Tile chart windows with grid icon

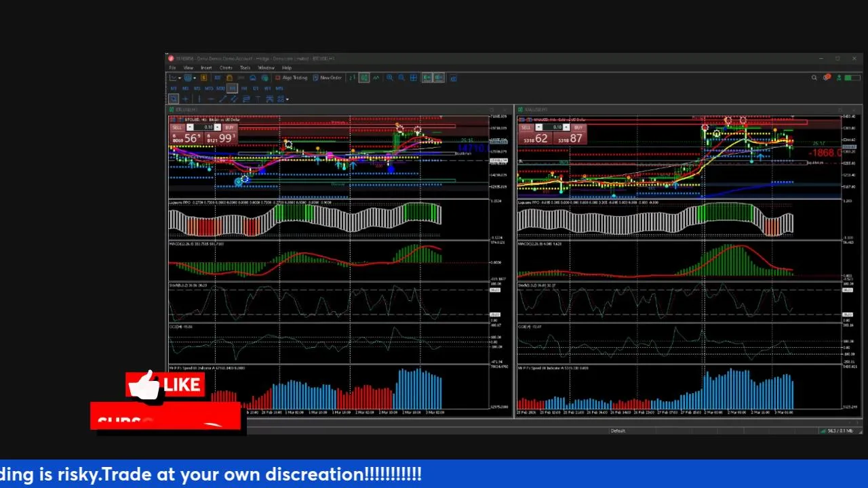413,77
